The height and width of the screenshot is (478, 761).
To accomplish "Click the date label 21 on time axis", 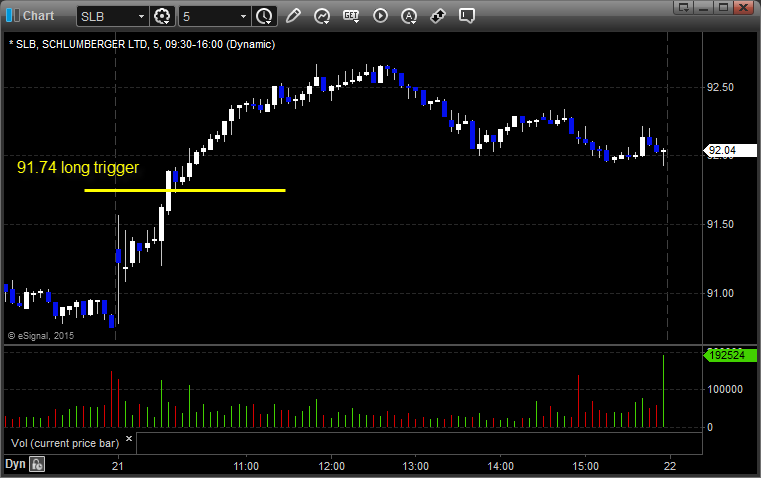I will click(117, 466).
